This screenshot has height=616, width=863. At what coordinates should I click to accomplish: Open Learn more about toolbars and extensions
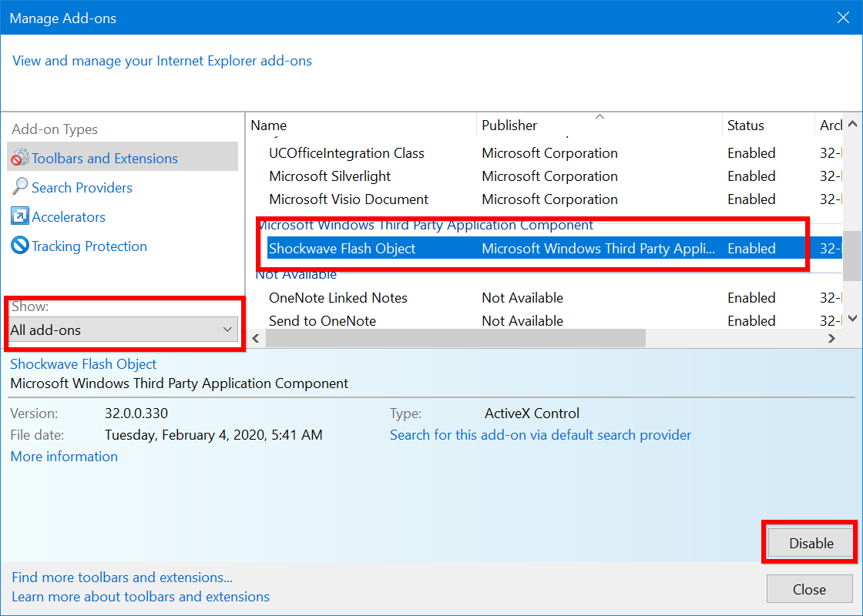click(x=140, y=596)
